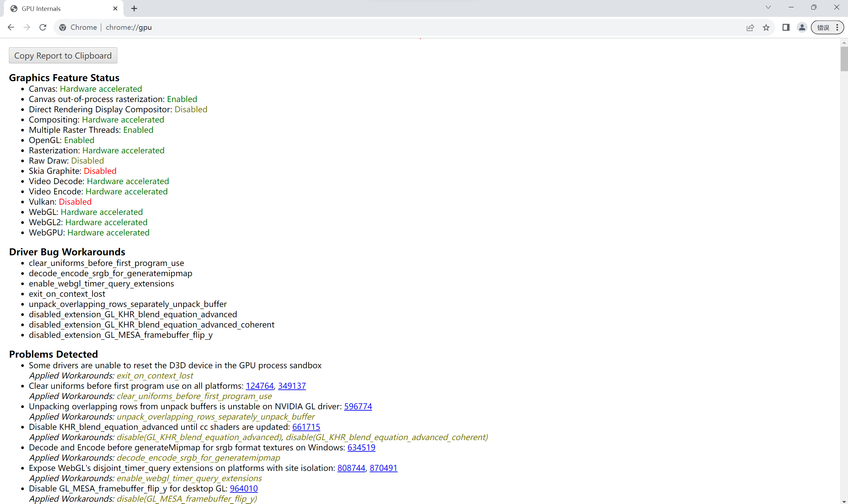Viewport: 848px width, 504px height.
Task: Open bug link 124764
Action: [260, 386]
